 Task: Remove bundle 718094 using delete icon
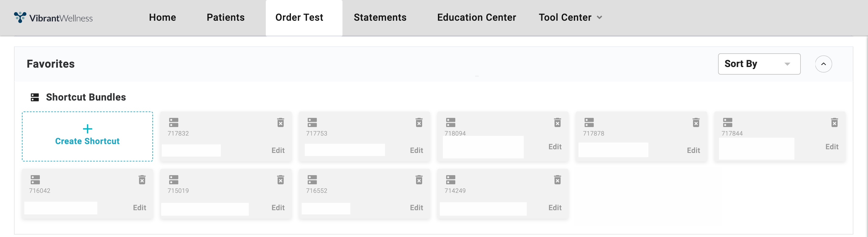click(557, 122)
